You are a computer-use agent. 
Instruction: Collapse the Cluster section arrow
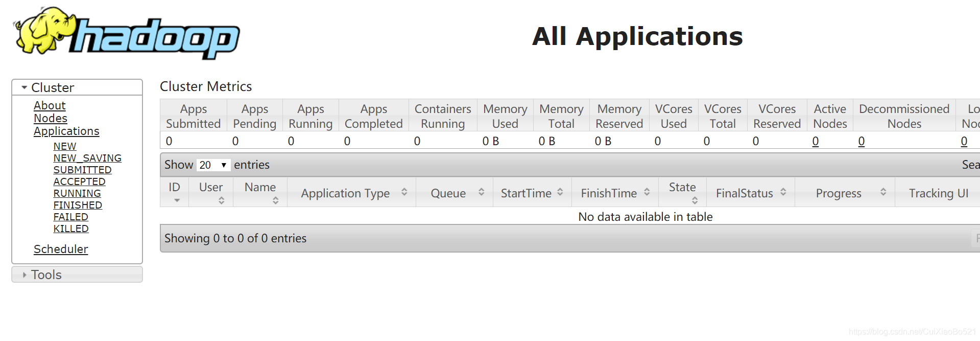point(24,87)
